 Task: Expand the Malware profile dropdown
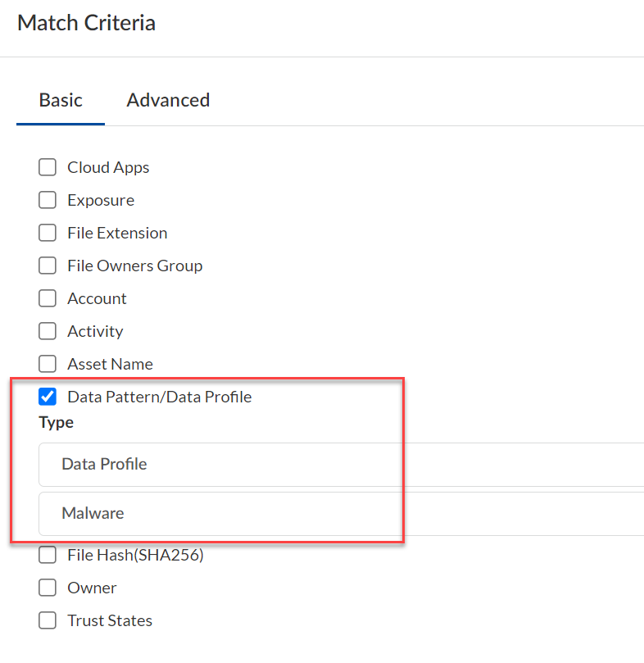point(341,513)
